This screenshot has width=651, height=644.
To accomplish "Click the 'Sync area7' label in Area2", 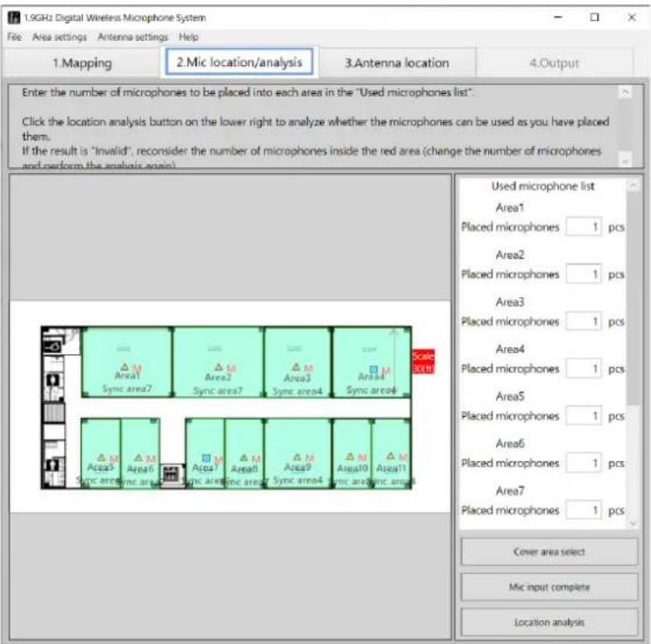I will coord(217,391).
